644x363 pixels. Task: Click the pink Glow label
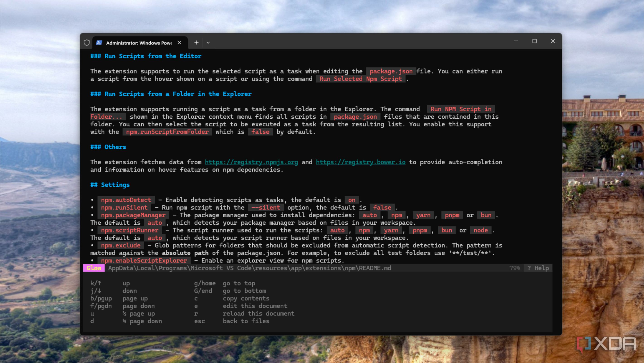(94, 268)
